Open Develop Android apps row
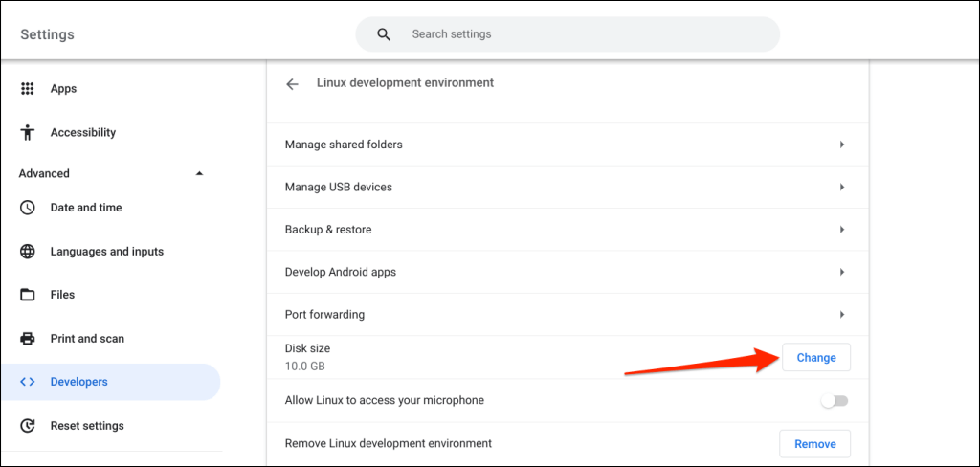The width and height of the screenshot is (980, 467). pyautogui.click(x=565, y=273)
